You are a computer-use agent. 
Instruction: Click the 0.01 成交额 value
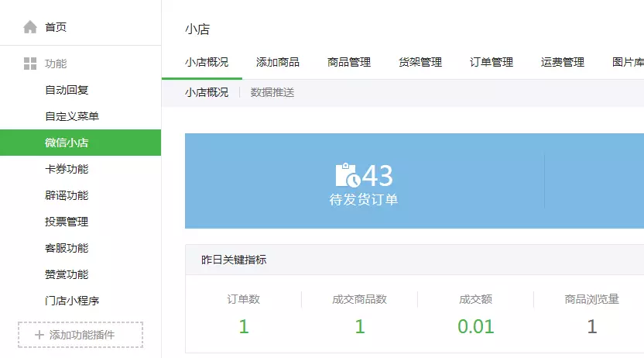click(475, 327)
